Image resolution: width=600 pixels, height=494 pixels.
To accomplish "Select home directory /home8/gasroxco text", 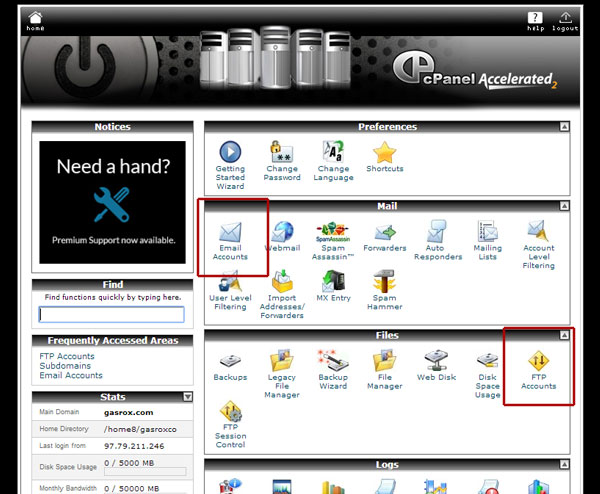I will click(x=140, y=429).
